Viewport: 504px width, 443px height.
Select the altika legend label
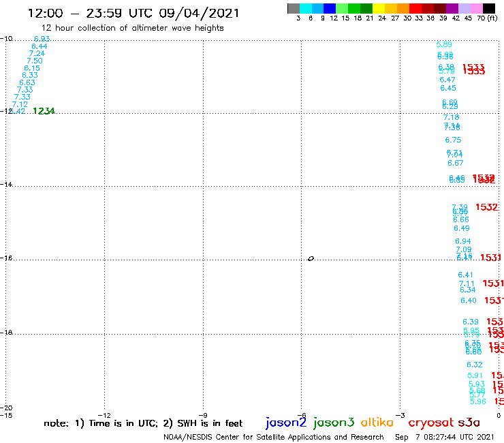[377, 423]
